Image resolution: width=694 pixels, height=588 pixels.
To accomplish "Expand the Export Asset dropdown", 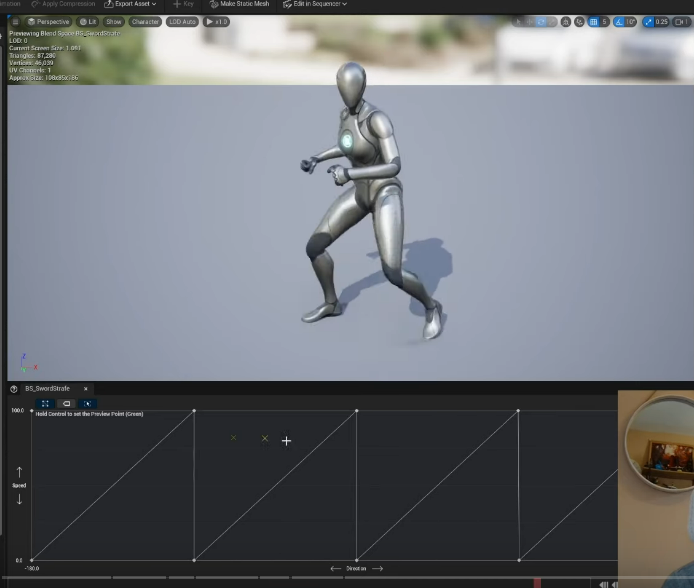I will (x=130, y=4).
